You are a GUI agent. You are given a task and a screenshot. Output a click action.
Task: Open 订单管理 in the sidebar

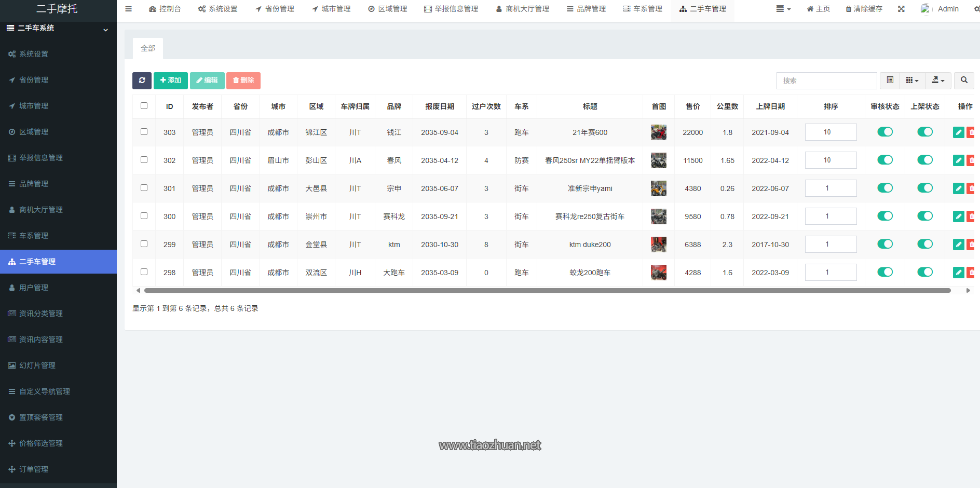(58, 469)
